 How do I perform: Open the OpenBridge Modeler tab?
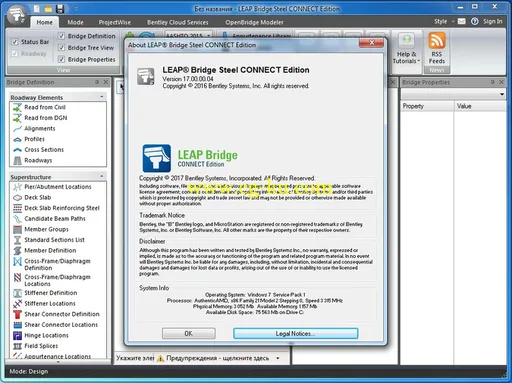pyautogui.click(x=254, y=22)
